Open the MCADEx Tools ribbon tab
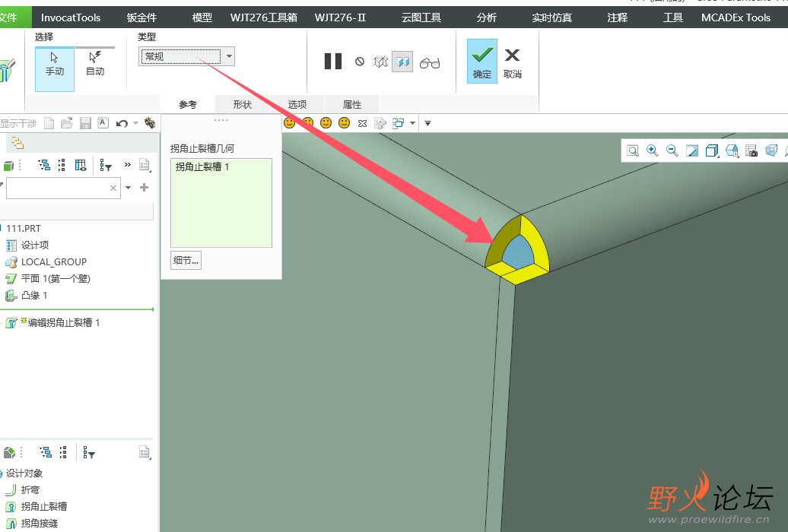 (736, 17)
